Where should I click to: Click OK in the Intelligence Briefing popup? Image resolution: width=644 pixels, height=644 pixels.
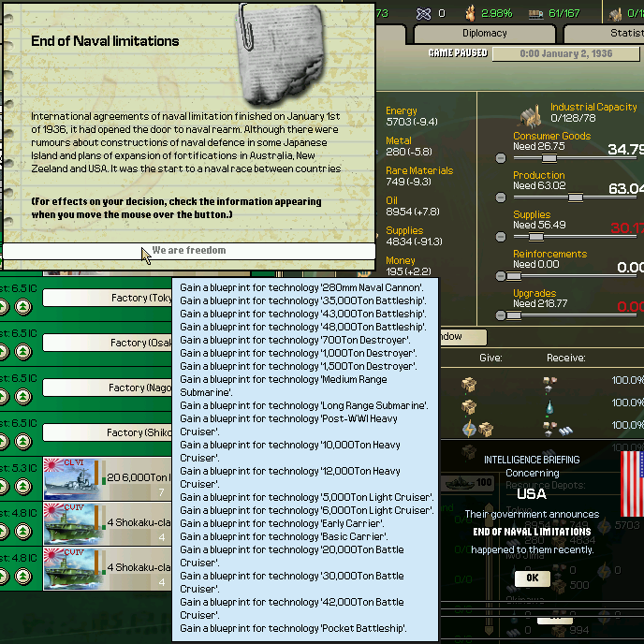click(533, 578)
